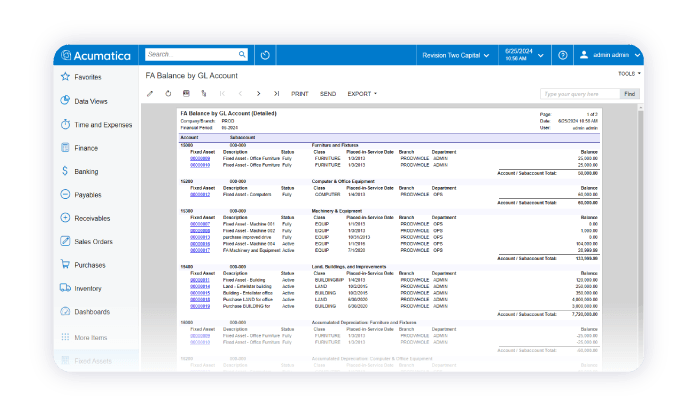
Task: Click the 'Subaccount' column header
Action: pos(242,138)
